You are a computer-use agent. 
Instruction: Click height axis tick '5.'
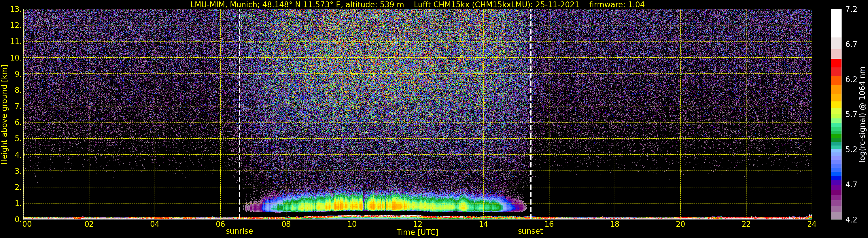[18, 139]
